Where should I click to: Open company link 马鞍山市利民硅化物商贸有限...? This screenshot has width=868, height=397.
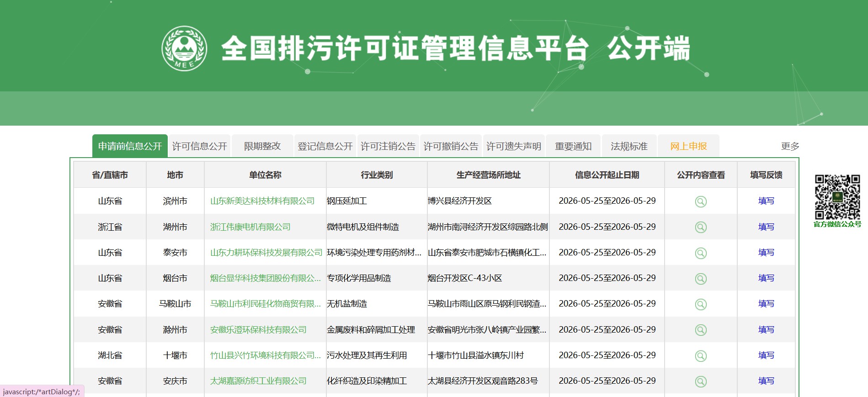coord(266,304)
